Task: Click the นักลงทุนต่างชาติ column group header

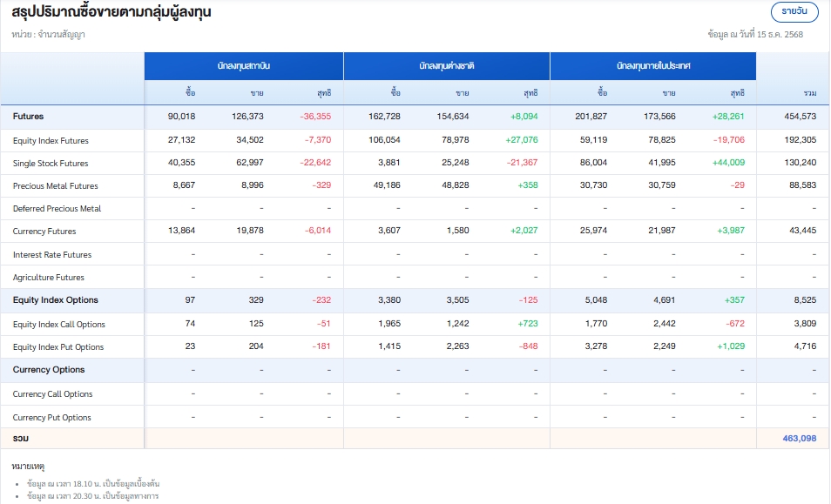Action: [446, 66]
